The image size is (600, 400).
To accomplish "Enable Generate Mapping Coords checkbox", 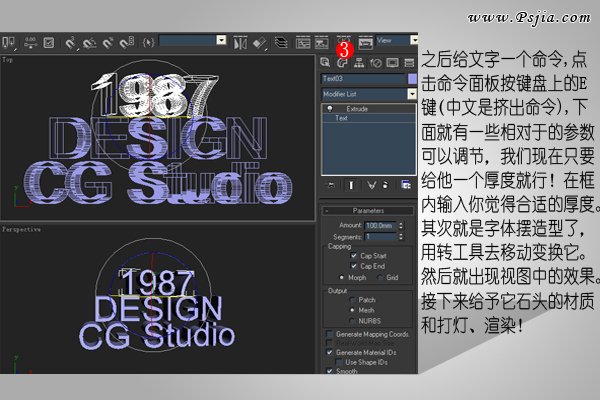I will click(331, 332).
